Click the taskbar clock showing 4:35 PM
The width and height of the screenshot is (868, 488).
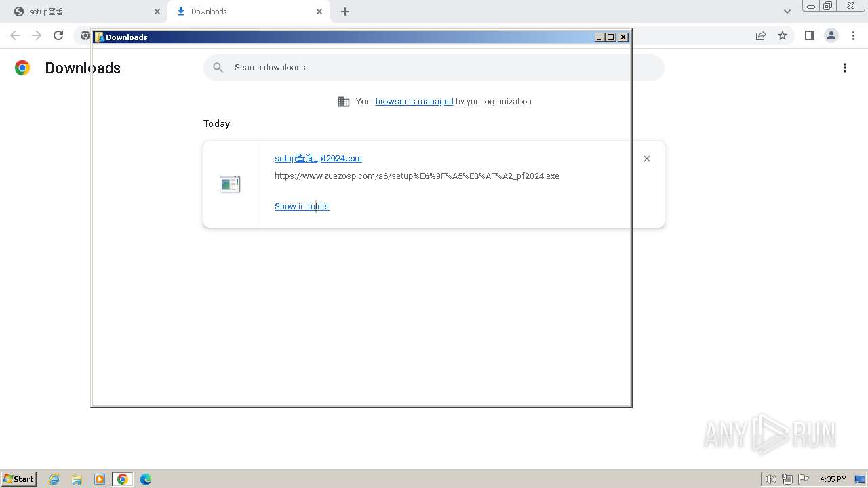tap(833, 479)
